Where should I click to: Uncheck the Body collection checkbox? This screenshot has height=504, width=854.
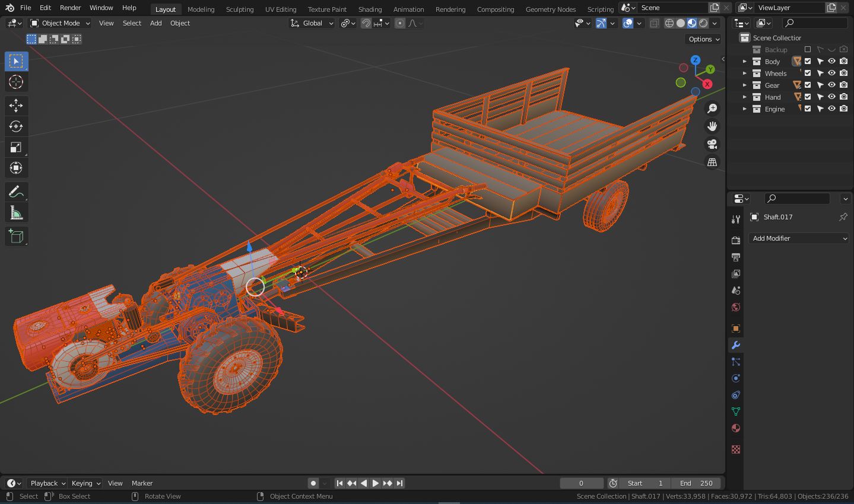808,61
